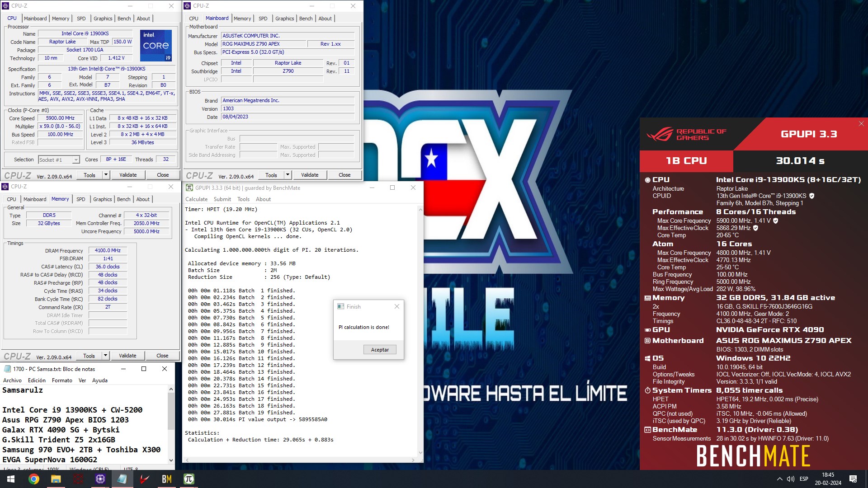Maximize the Notepad window
The height and width of the screenshot is (488, 868).
[144, 369]
